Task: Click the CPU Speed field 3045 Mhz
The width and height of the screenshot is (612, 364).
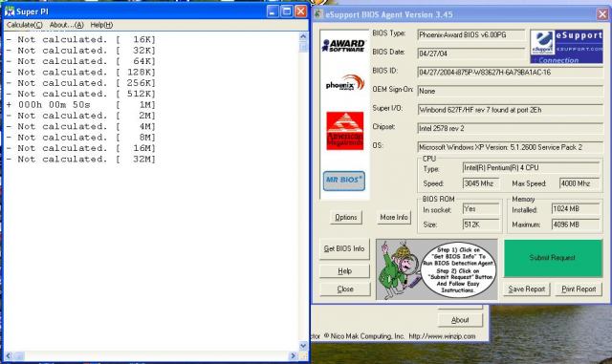Action: (x=481, y=183)
